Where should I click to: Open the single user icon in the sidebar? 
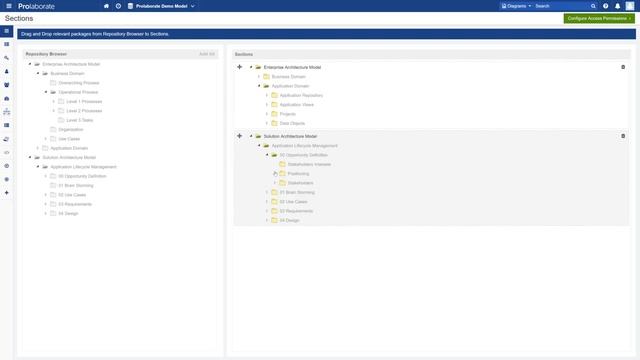[x=7, y=71]
